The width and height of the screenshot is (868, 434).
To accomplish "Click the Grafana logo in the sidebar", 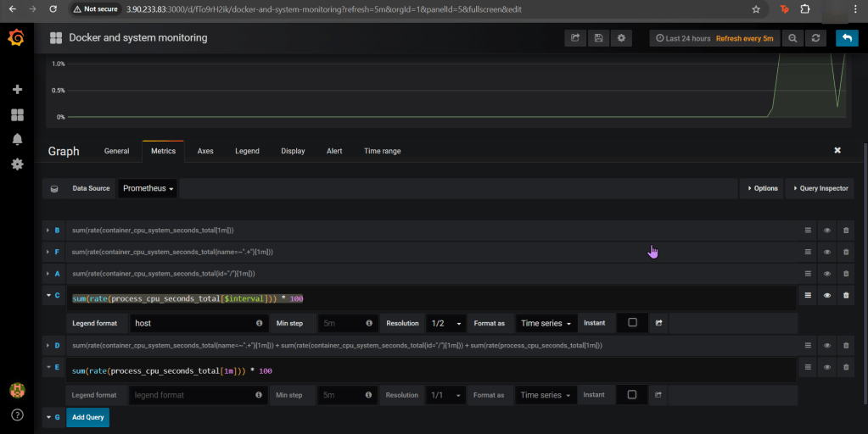I will (x=16, y=38).
